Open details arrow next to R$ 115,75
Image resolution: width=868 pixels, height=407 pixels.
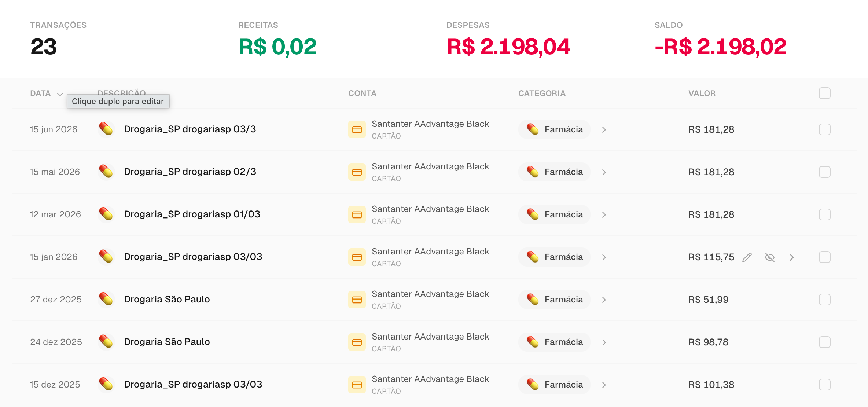[x=792, y=257]
